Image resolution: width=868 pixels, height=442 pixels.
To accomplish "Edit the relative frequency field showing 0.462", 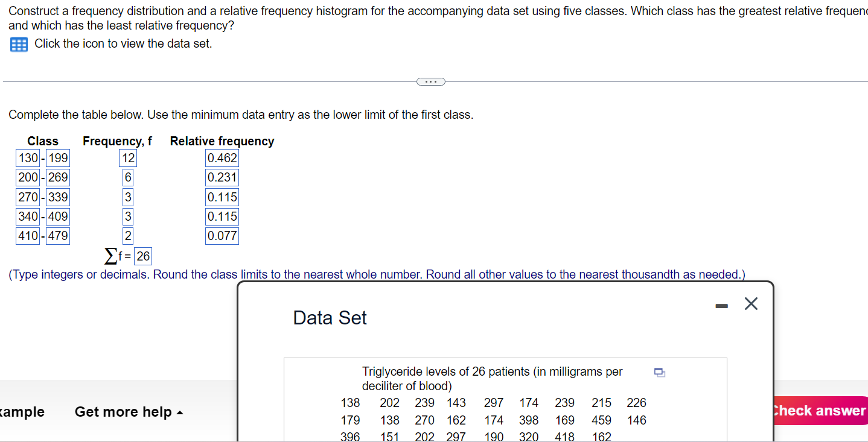I will (222, 157).
